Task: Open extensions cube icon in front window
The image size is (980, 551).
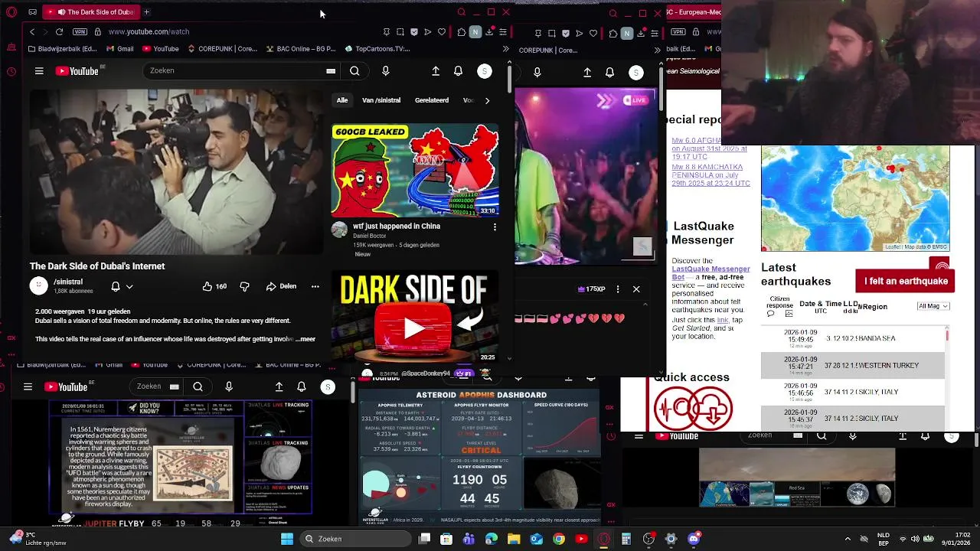Action: click(461, 32)
